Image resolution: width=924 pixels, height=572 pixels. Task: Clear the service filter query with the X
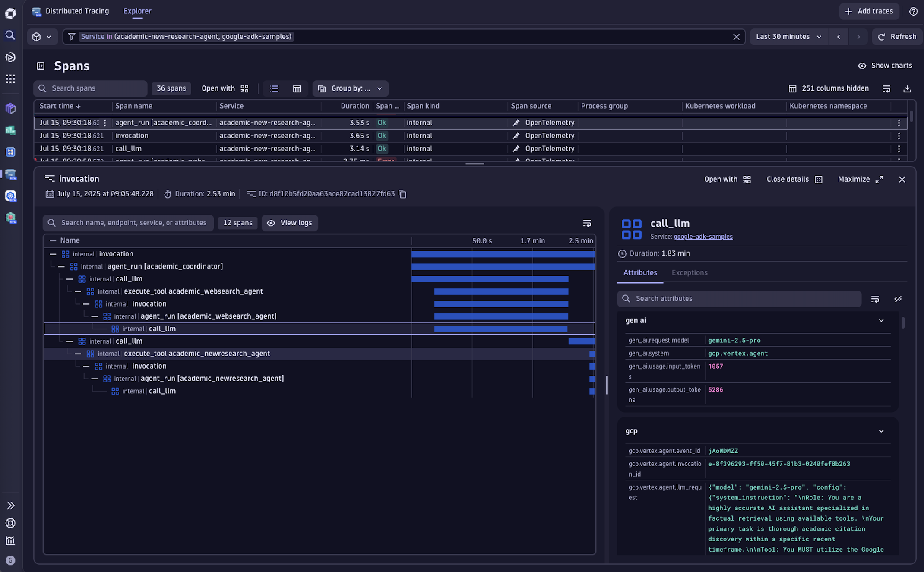click(x=736, y=37)
